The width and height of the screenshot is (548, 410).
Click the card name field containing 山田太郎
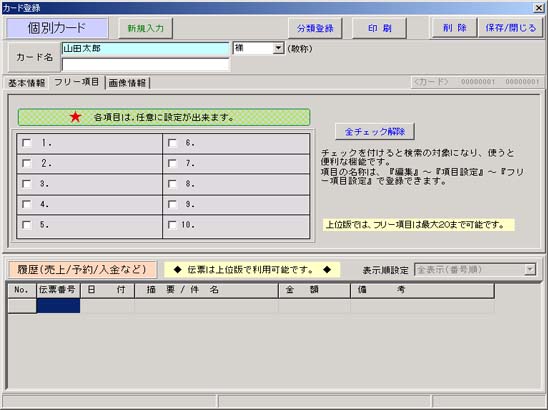point(145,49)
